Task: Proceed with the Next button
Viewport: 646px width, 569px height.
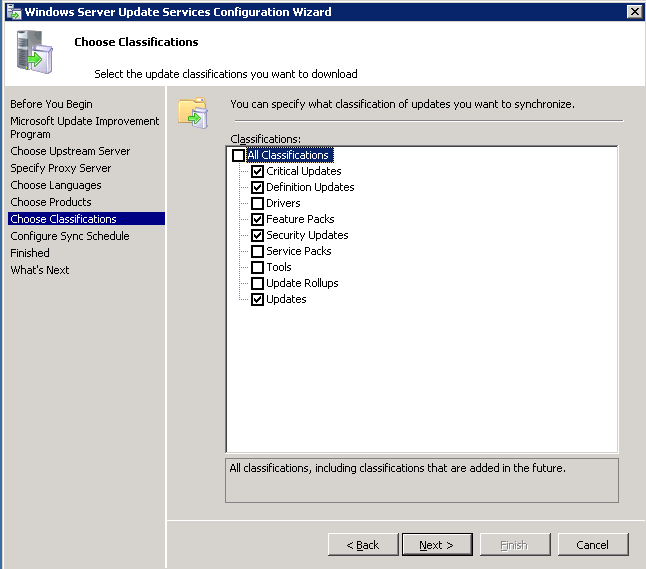Action: 437,545
